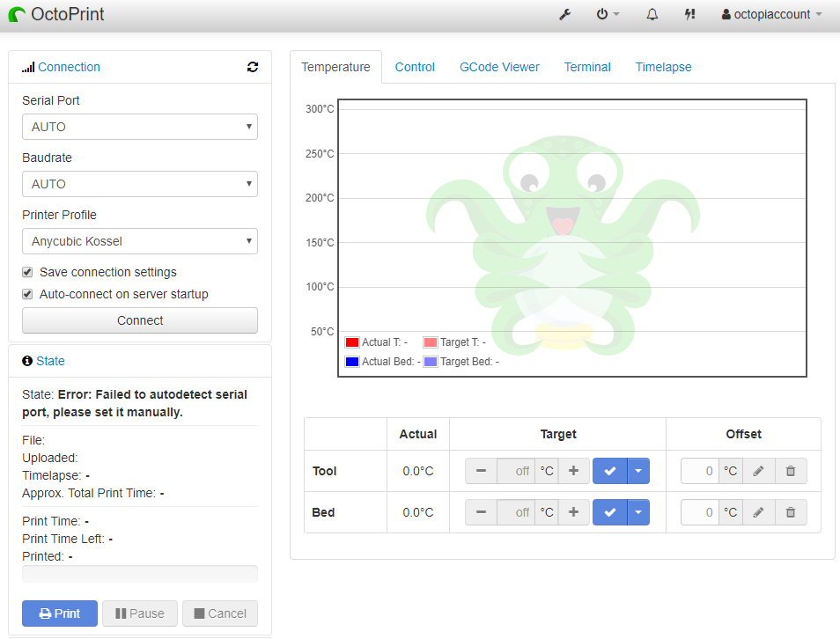Open the system power menu
This screenshot has width=840, height=639.
point(608,14)
